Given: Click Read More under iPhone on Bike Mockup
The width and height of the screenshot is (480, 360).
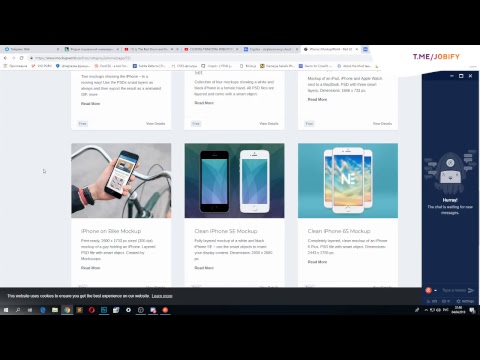Looking at the screenshot, I should click(90, 268).
